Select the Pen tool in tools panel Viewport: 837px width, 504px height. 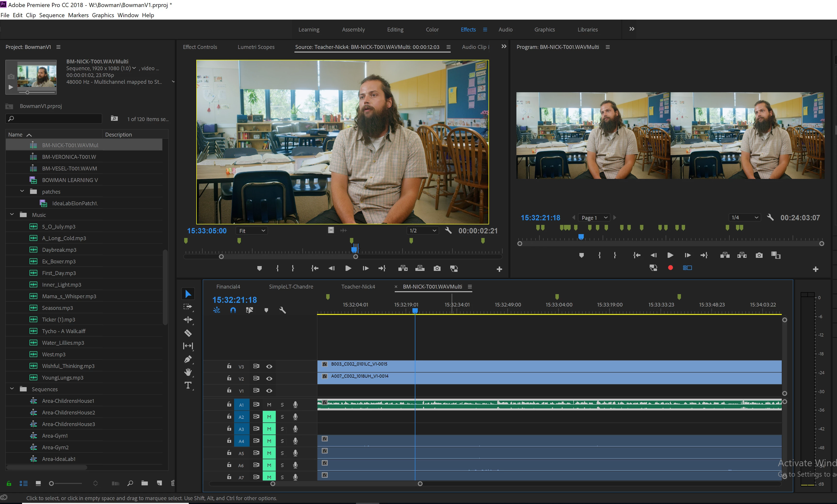click(188, 359)
